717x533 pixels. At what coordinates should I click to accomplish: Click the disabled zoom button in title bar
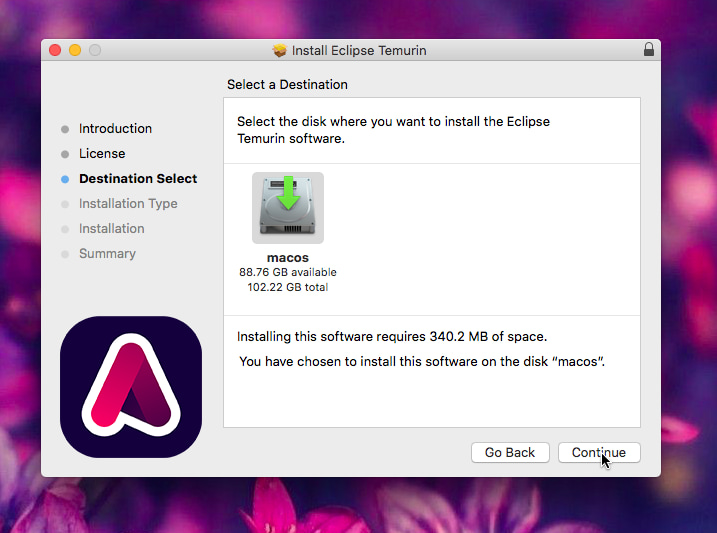(95, 50)
